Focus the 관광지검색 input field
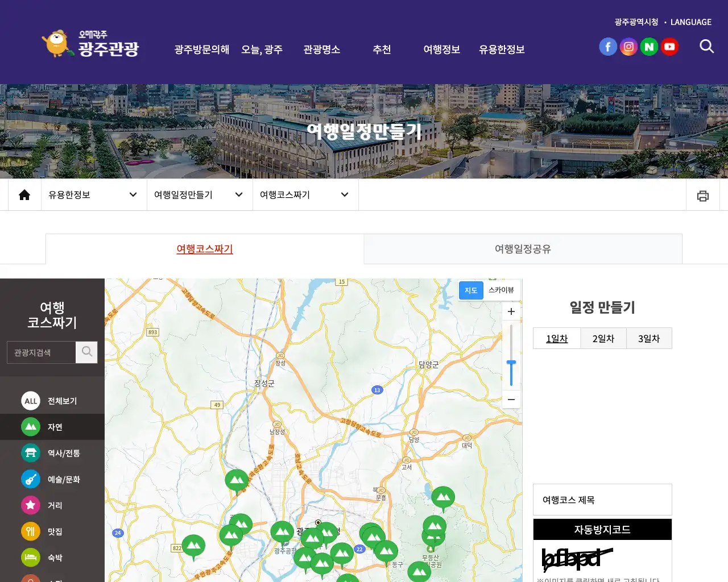This screenshot has height=582, width=728. point(42,352)
